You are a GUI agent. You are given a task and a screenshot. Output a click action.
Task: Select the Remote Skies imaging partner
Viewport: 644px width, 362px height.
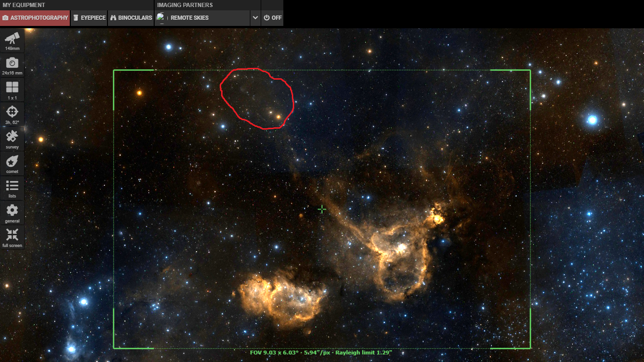click(x=203, y=18)
